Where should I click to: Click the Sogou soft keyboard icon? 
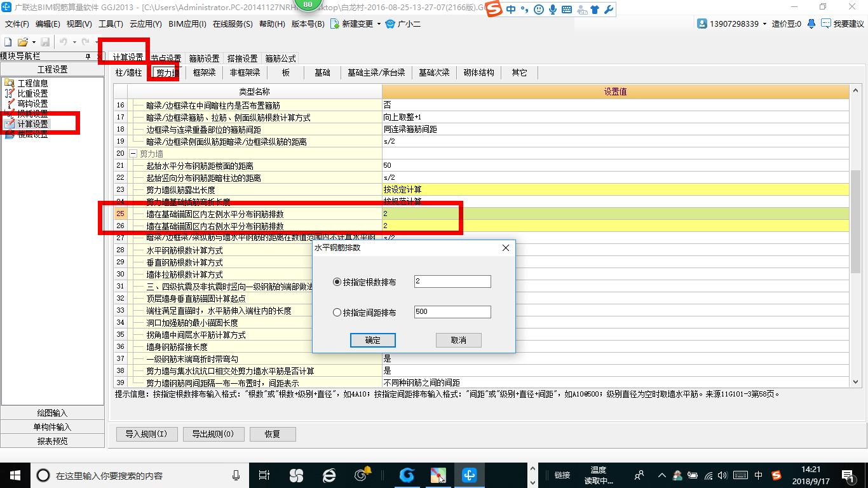(566, 10)
